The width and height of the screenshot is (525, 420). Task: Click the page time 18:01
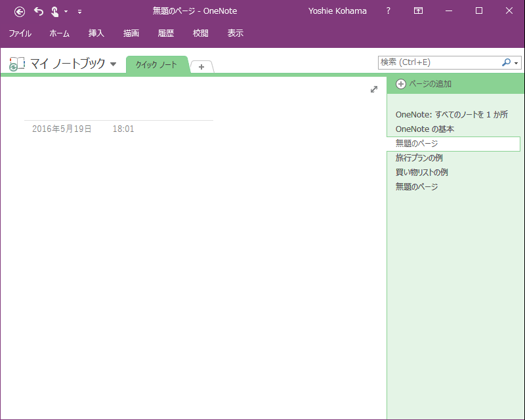123,129
